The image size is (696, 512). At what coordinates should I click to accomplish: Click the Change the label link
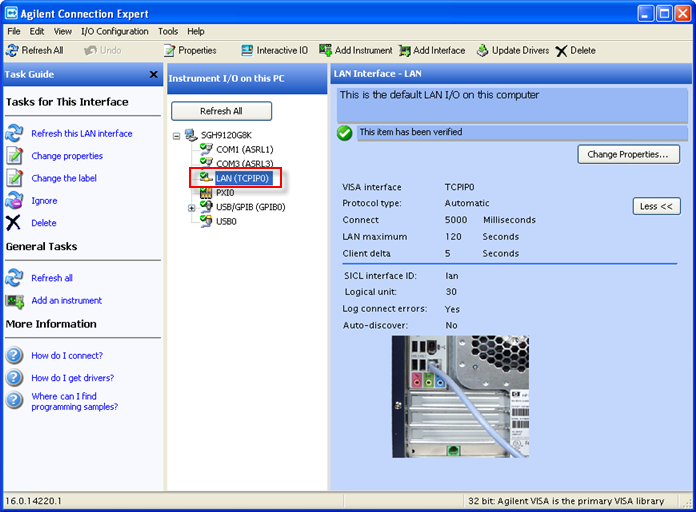coord(64,178)
